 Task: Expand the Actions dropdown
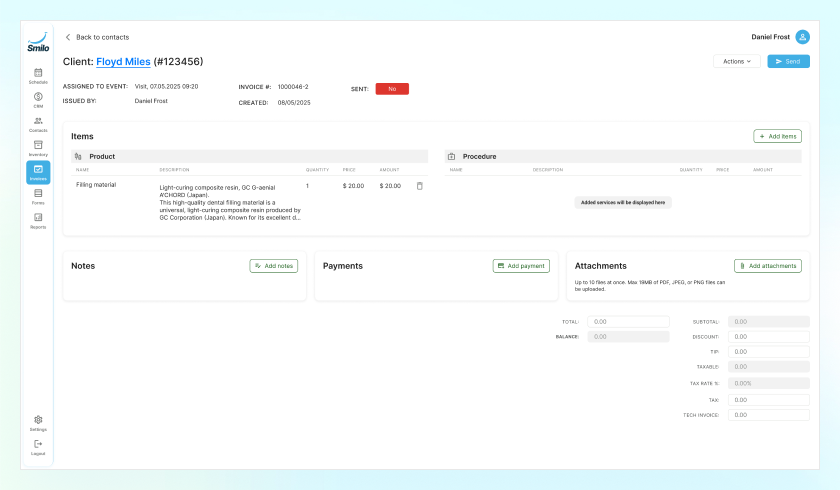click(x=737, y=62)
